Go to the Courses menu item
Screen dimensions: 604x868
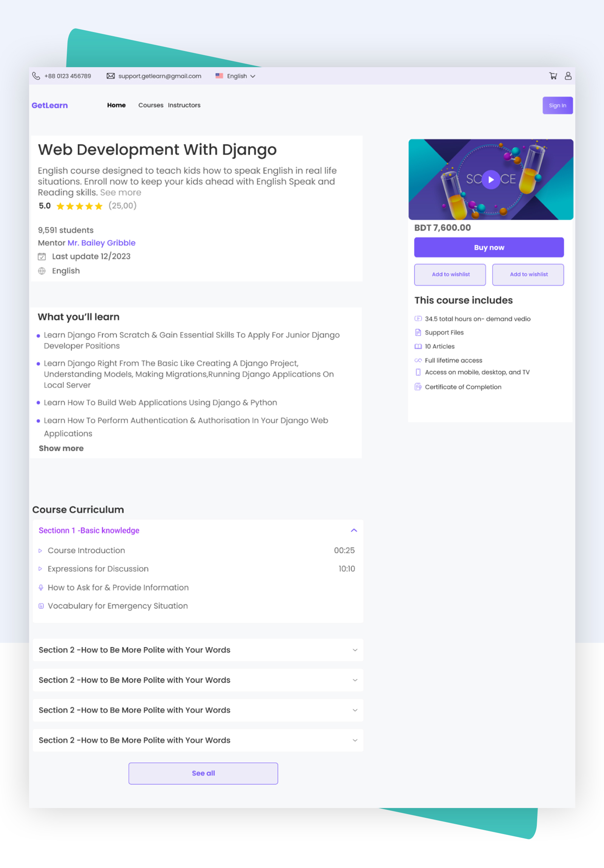(151, 105)
